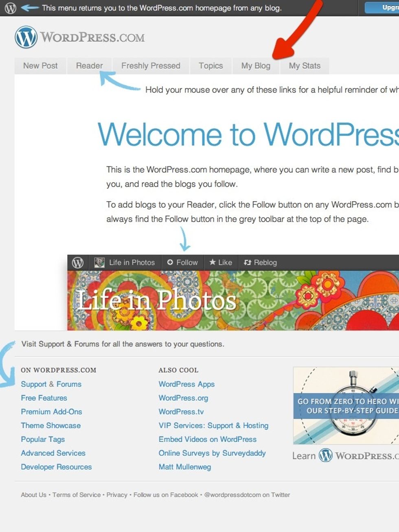Viewport: 399px width, 532px height.
Task: Open the Terms of Service footer link
Action: tap(77, 495)
